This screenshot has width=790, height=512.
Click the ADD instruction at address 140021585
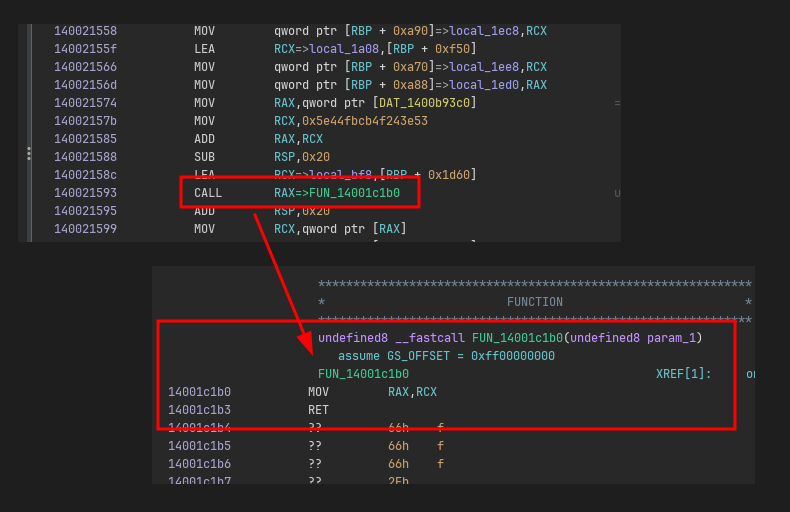click(x=204, y=139)
